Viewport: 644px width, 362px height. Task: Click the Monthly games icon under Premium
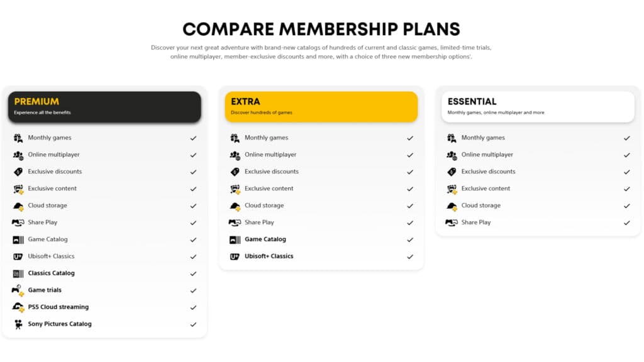click(18, 138)
